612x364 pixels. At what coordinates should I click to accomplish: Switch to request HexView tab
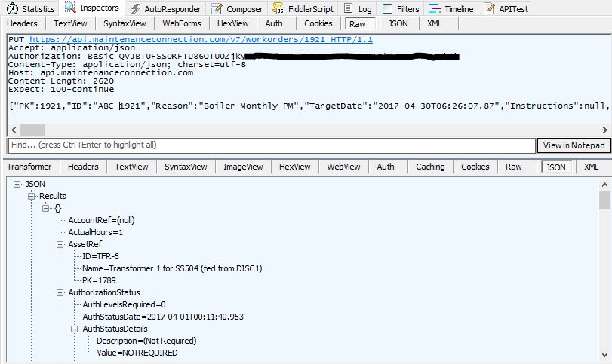point(232,23)
